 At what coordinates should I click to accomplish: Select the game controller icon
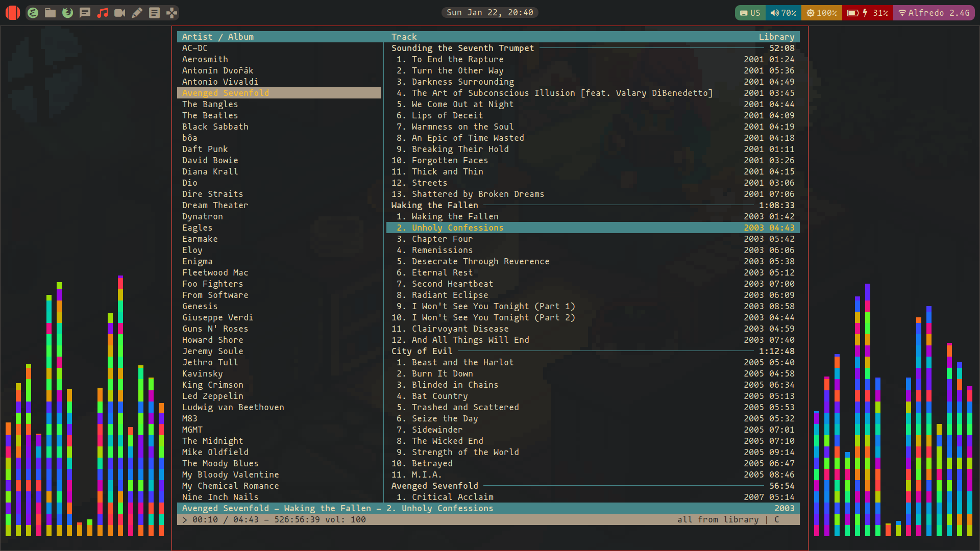click(171, 12)
